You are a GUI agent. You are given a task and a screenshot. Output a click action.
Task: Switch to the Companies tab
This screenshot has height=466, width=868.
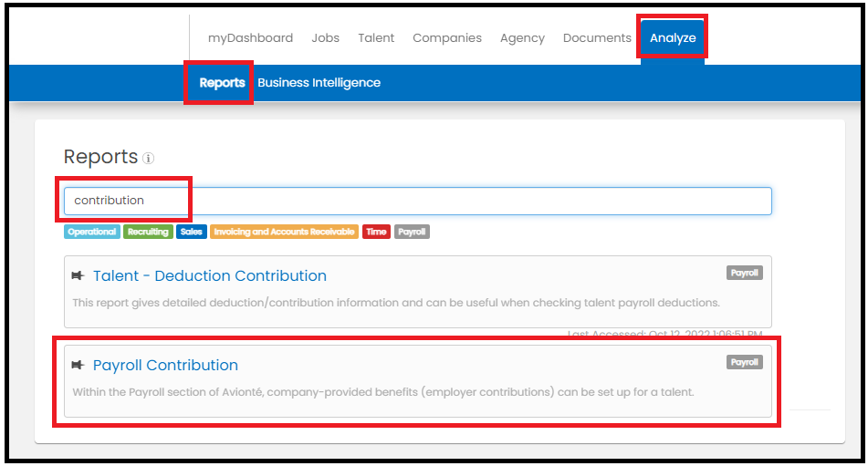coord(446,38)
